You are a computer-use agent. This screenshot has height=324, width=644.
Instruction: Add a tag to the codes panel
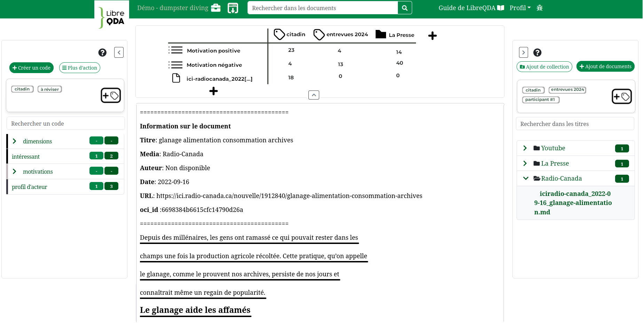pyautogui.click(x=111, y=95)
